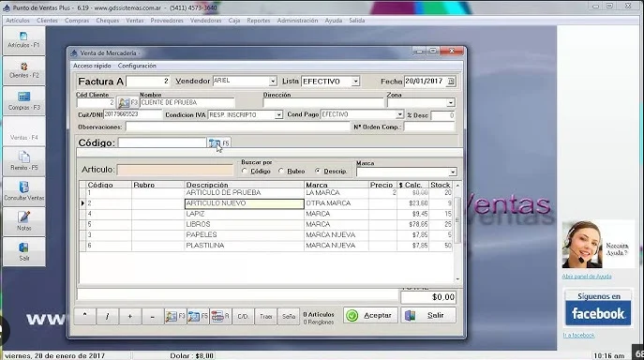Expand the Vendedor dropdown
The image size is (644, 360).
[x=273, y=82]
